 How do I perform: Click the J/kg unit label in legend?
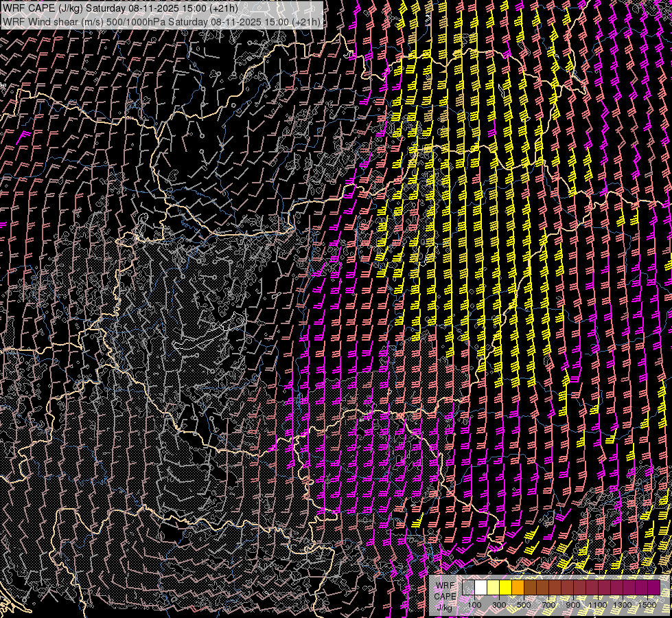pos(445,608)
